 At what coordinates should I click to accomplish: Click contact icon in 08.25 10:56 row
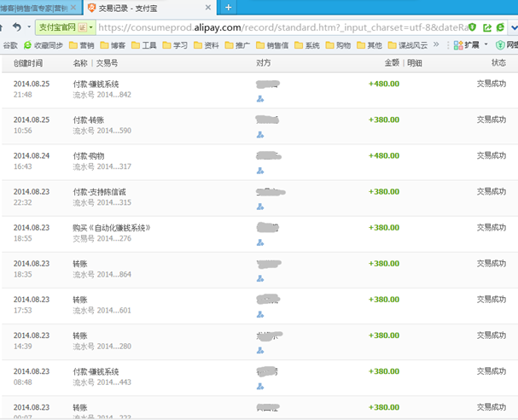(260, 135)
